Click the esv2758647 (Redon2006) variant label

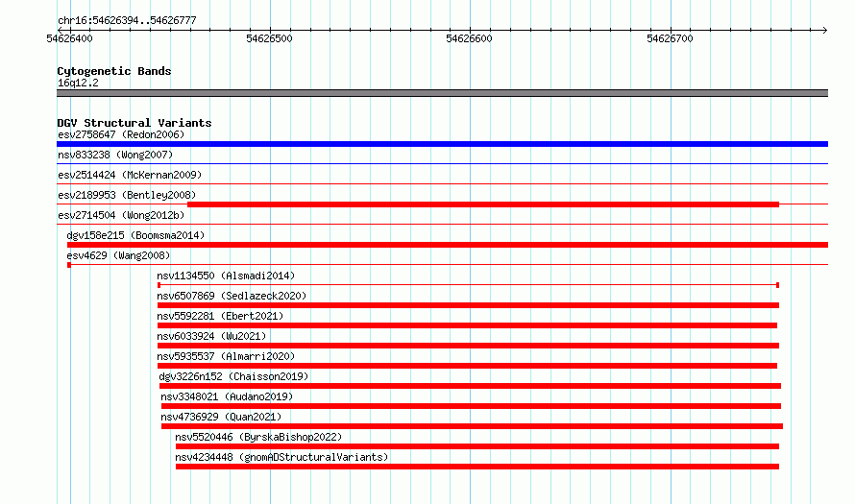pyautogui.click(x=121, y=134)
